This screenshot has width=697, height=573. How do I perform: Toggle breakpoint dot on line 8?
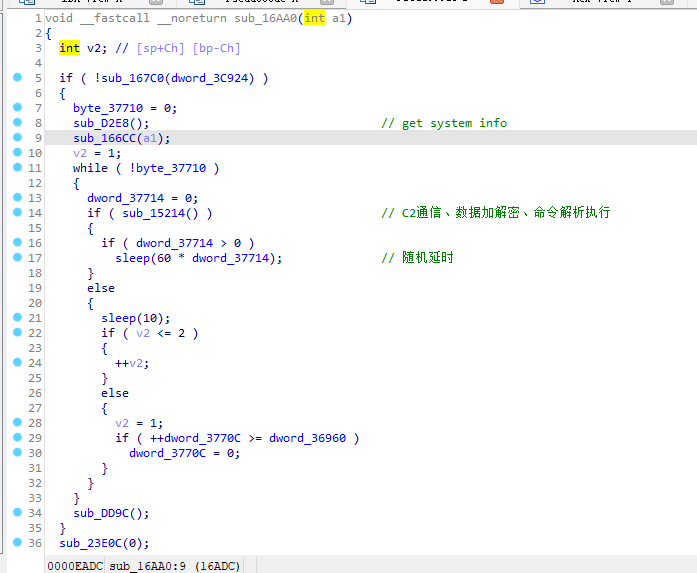pyautogui.click(x=17, y=122)
